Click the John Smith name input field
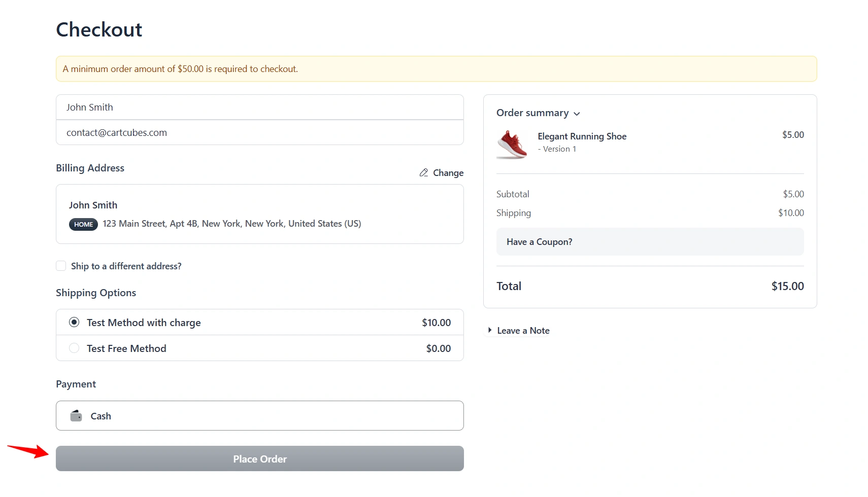The image size is (868, 497). pos(260,107)
